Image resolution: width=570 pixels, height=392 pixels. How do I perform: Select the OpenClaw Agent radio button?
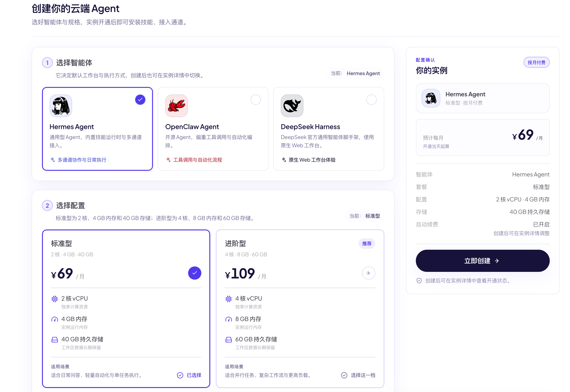click(256, 100)
